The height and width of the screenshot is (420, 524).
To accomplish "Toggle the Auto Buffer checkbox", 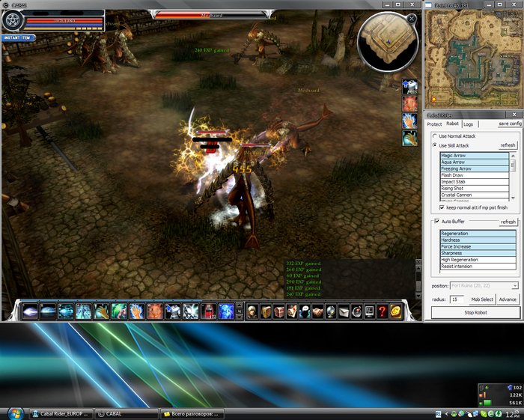I will click(436, 221).
